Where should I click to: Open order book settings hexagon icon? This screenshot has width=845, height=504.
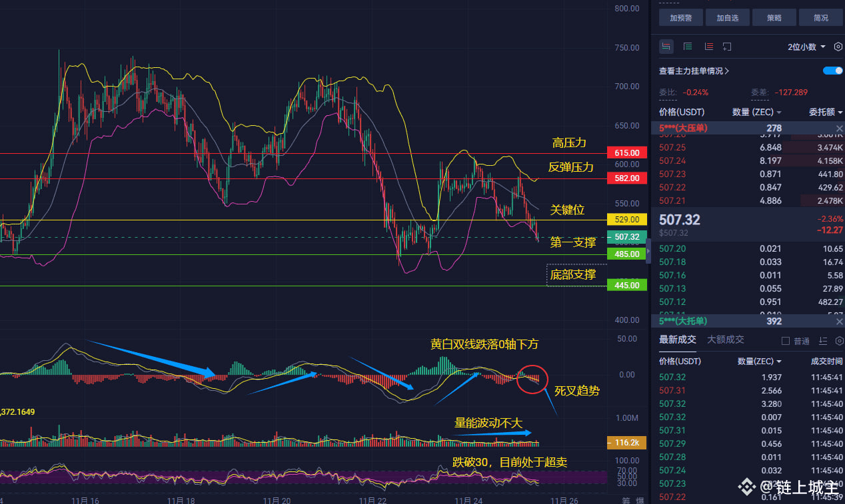(x=838, y=47)
